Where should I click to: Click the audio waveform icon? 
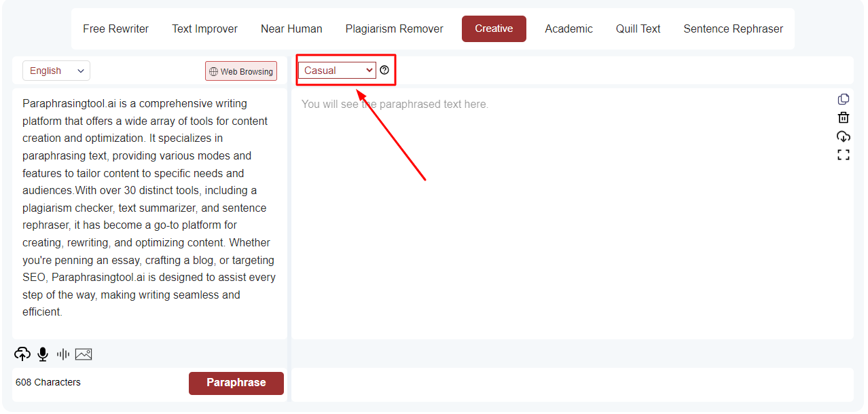[63, 354]
